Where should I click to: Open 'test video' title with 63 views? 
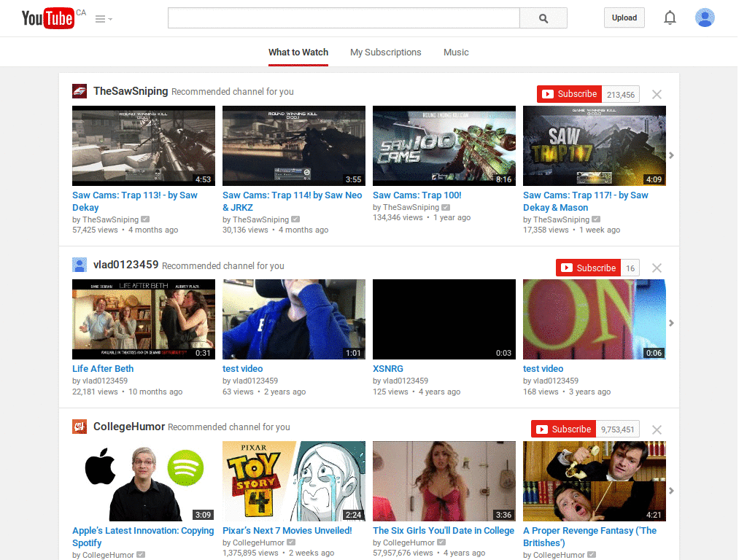[x=242, y=368]
